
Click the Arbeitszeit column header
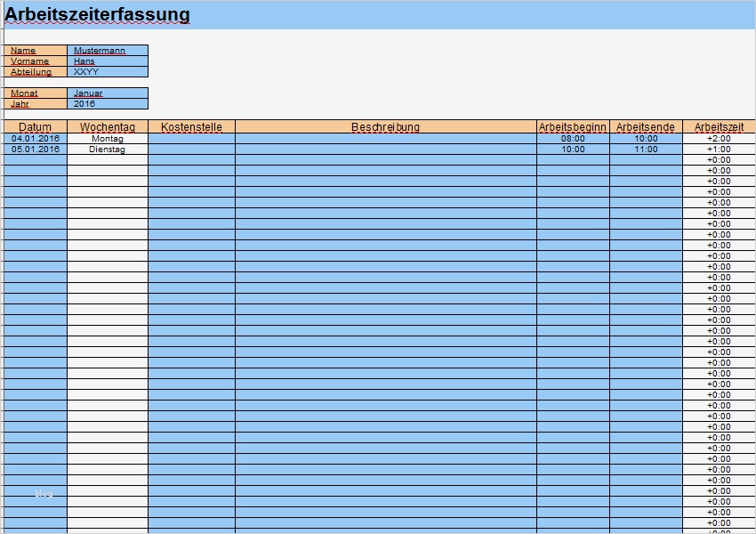719,127
